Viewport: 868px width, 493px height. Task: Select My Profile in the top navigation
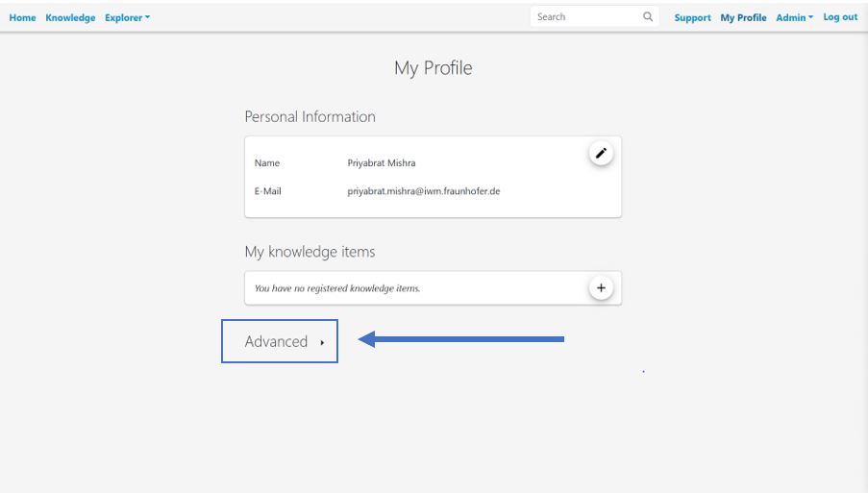click(x=743, y=17)
